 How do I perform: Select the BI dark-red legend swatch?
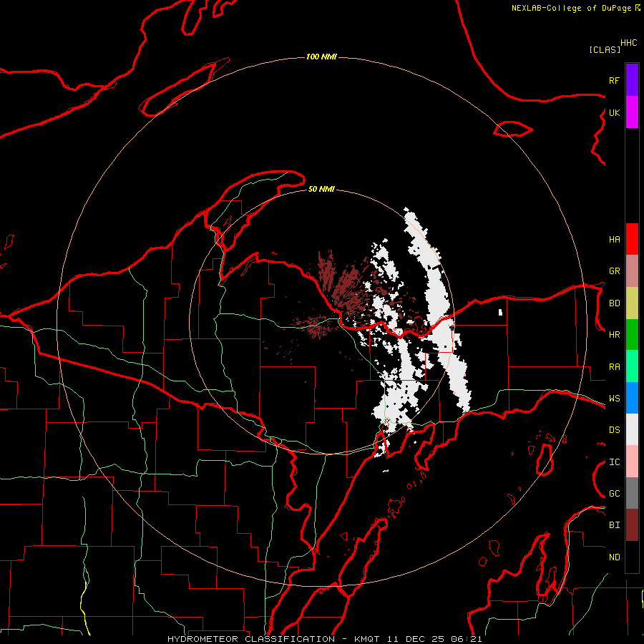pos(632,525)
